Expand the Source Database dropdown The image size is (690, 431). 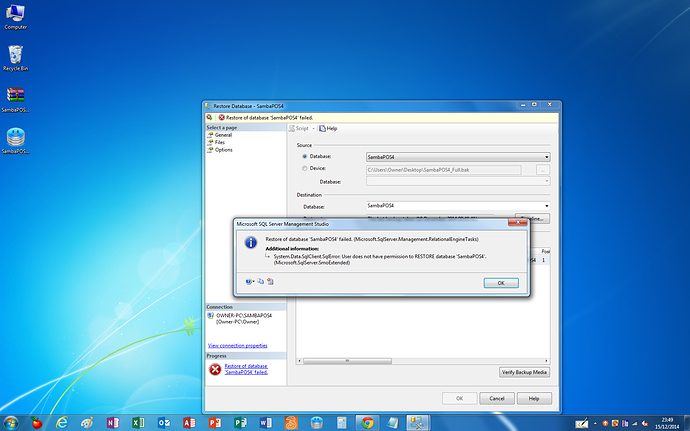(x=546, y=157)
